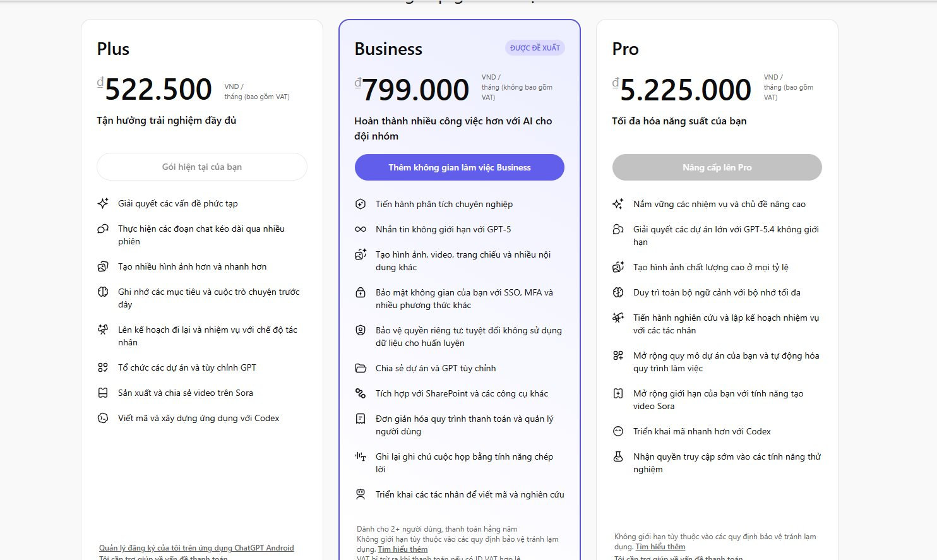Click the Business plan 799.000 price
The height and width of the screenshot is (560, 937).
point(415,90)
